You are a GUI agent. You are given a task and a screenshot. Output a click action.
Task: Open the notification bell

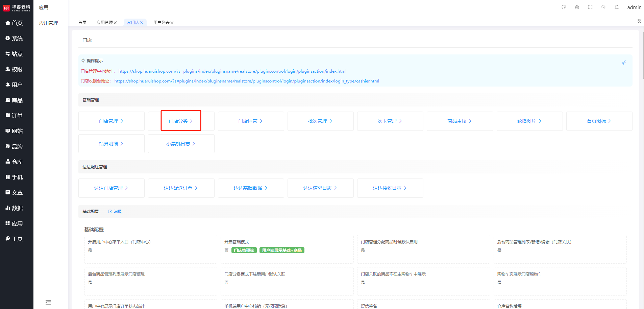tap(617, 7)
